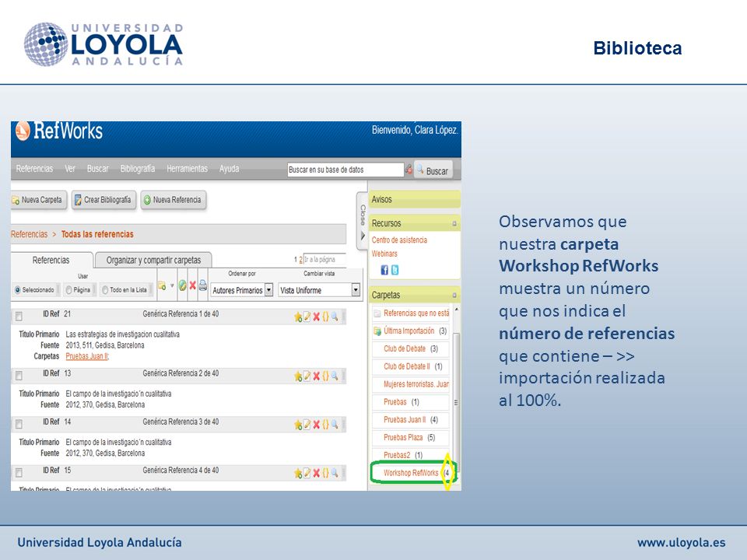
Task: Open the Pruebas Plaza folder
Action: [403, 438]
